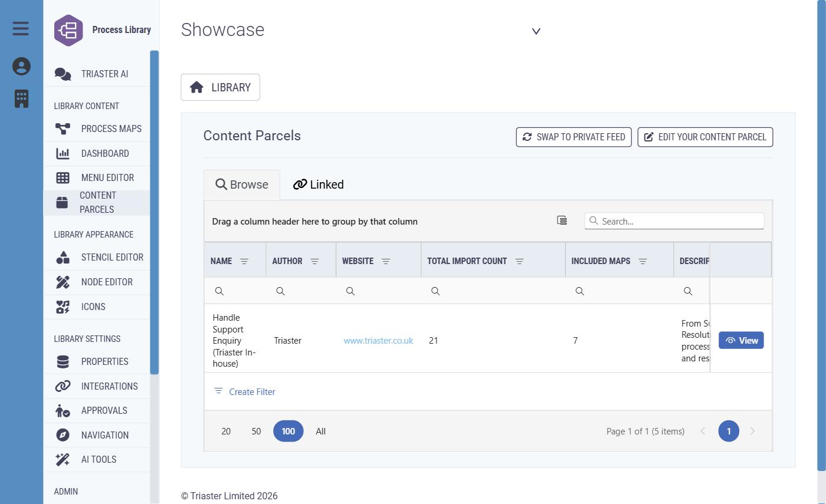The width and height of the screenshot is (826, 504).
Task: Select Content Parcels sidebar item
Action: 97,202
